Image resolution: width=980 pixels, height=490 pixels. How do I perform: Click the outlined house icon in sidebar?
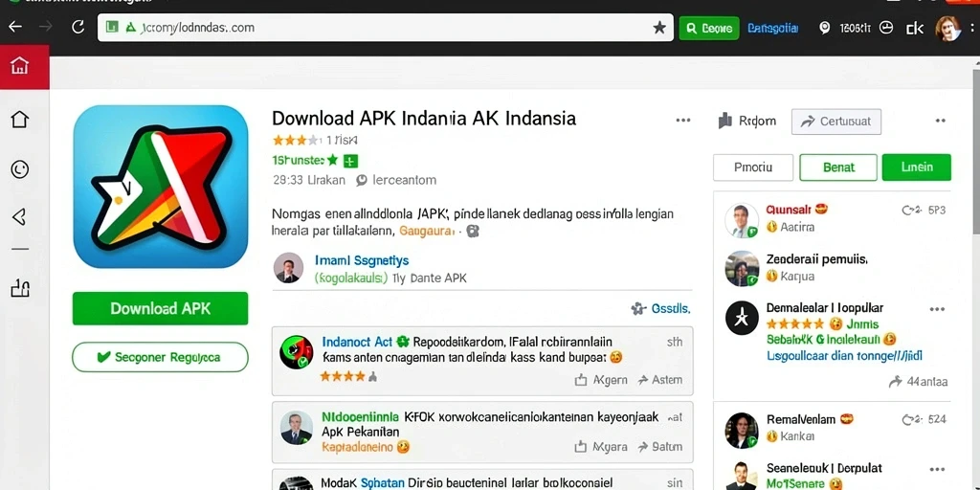point(20,120)
